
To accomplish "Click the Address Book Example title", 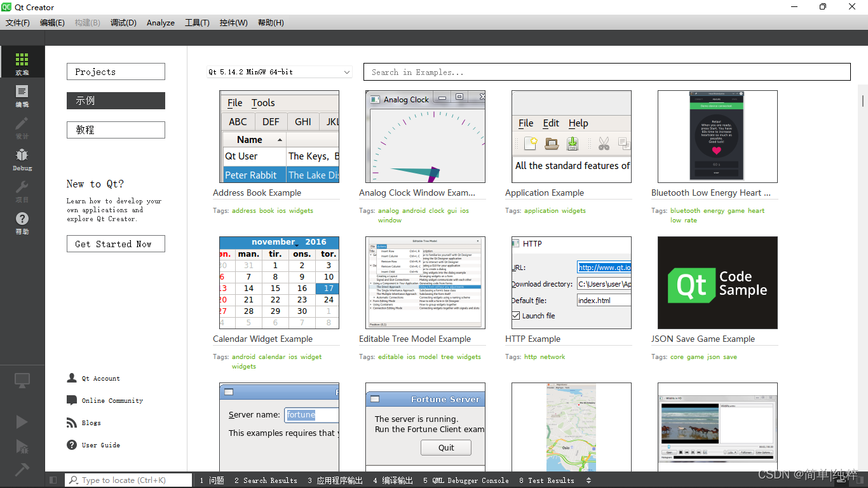I will point(257,193).
